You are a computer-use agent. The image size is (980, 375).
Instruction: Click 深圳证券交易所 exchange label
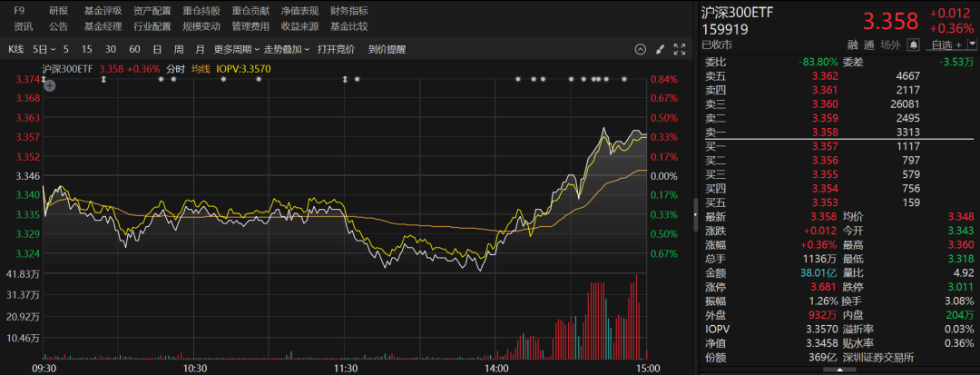pyautogui.click(x=878, y=358)
